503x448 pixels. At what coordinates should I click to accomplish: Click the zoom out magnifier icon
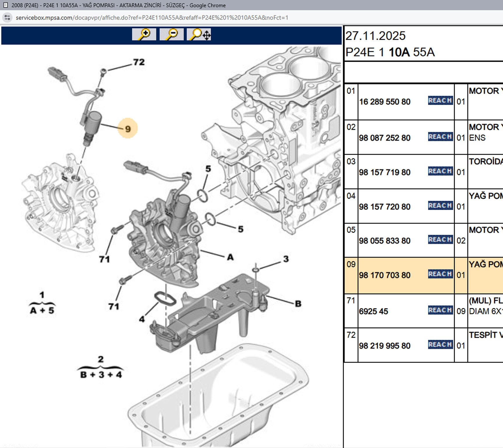coord(171,34)
